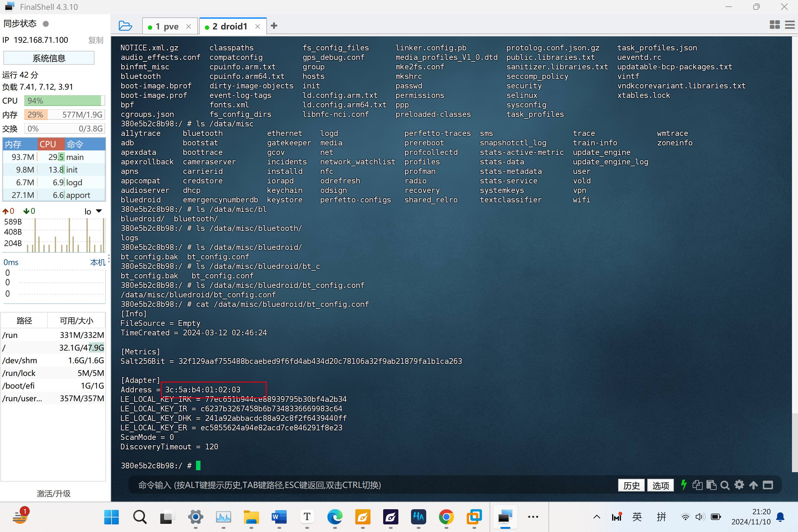Open terminal settings gear icon
The height and width of the screenshot is (532, 798).
click(x=739, y=485)
